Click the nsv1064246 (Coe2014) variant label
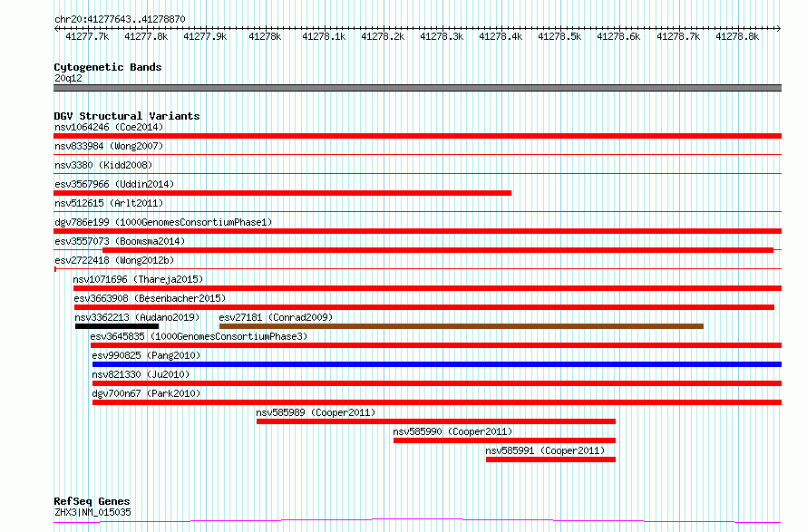 109,127
